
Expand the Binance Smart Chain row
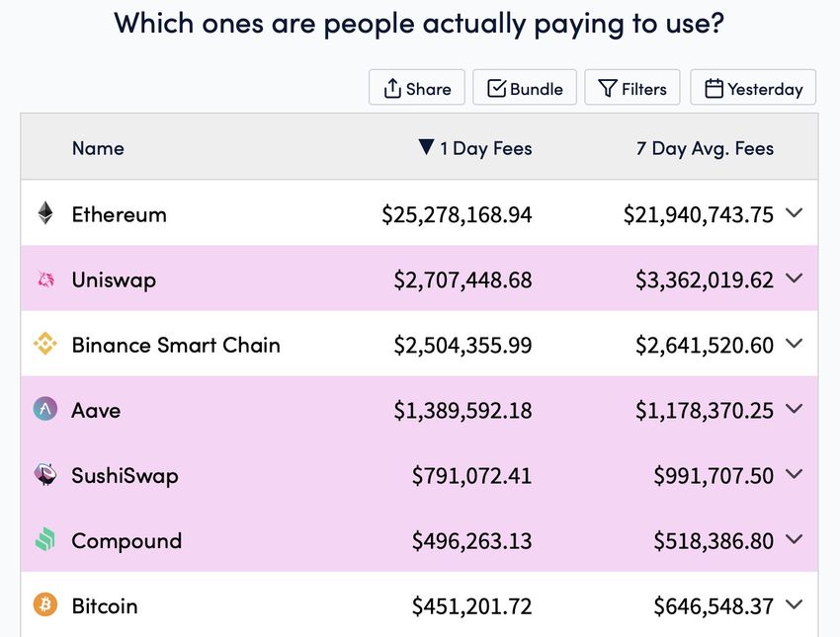pyautogui.click(x=794, y=345)
